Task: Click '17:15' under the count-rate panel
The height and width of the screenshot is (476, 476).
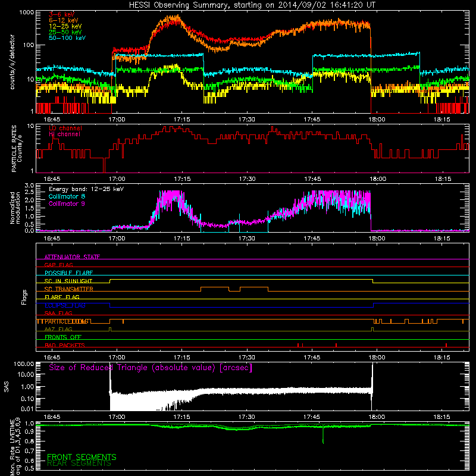Action: (181, 120)
